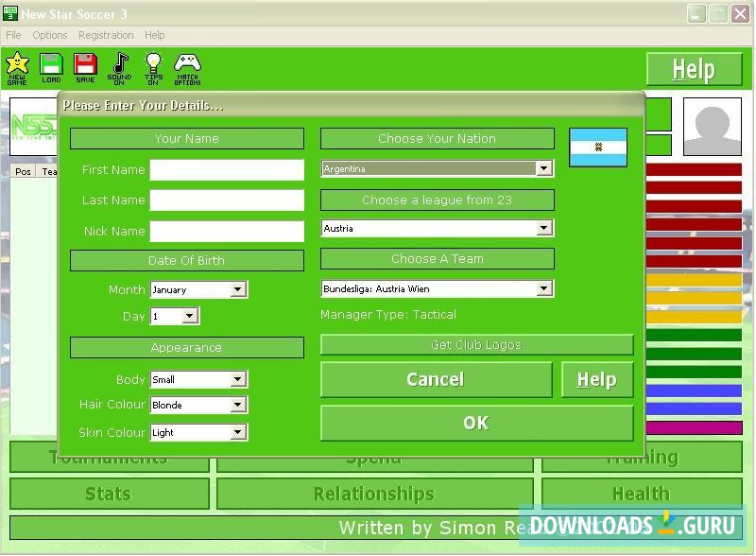Open the Options menu
756x556 pixels.
coord(50,35)
